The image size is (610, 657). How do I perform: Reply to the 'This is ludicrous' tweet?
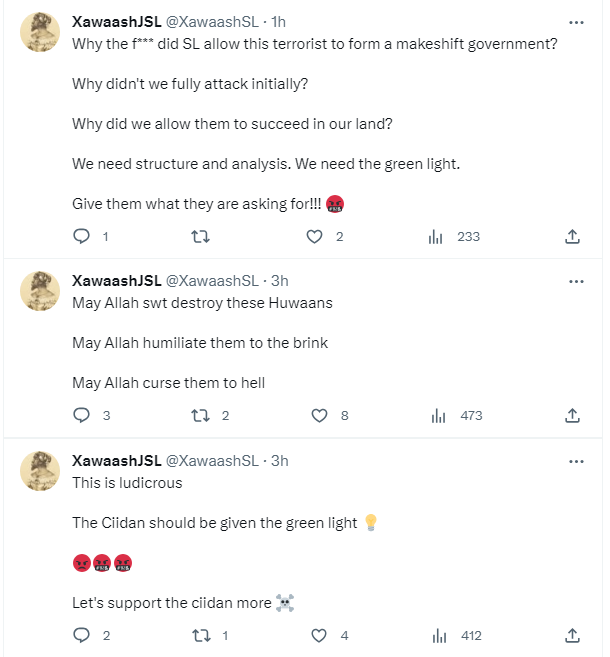pos(83,635)
